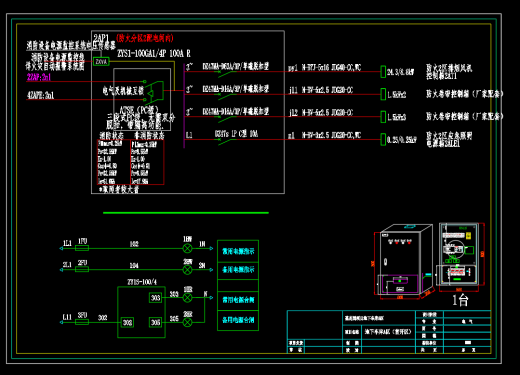Viewport: 520px width, 375px height.
Task: Select the '1L1' terminal label
Action: coord(67,243)
